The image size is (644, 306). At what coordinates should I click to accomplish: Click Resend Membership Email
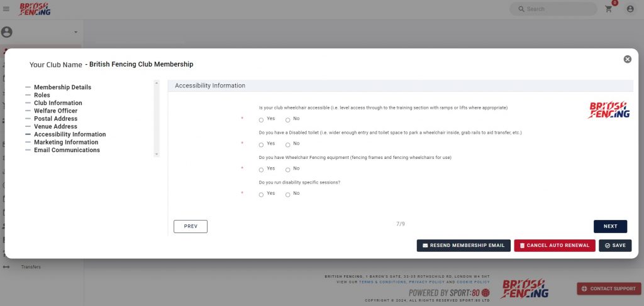[x=463, y=246]
